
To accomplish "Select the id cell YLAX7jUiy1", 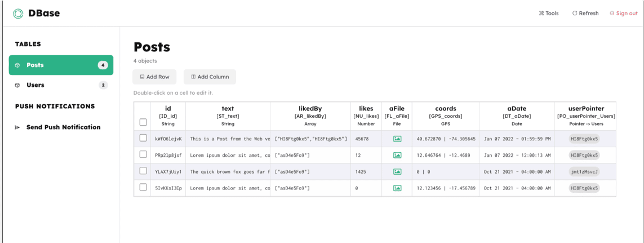I will coord(168,172).
